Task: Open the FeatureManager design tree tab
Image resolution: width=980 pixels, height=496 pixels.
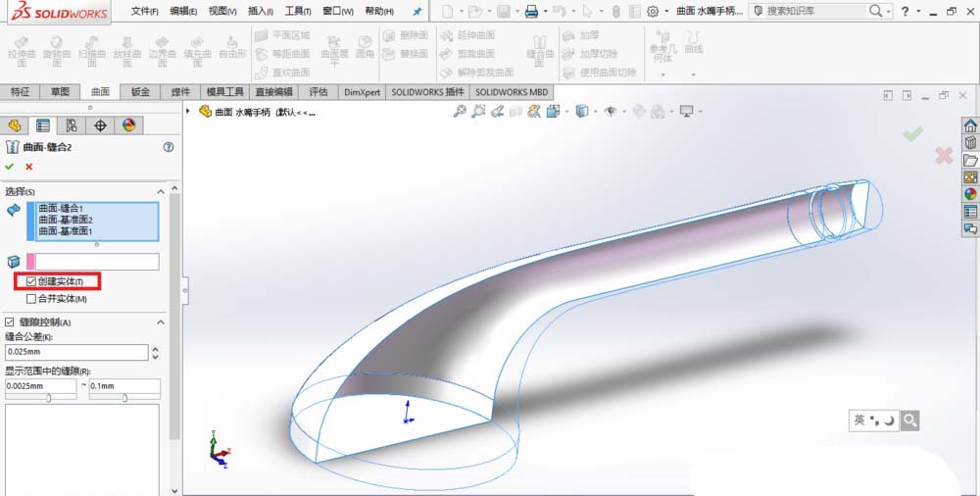Action: coord(15,125)
